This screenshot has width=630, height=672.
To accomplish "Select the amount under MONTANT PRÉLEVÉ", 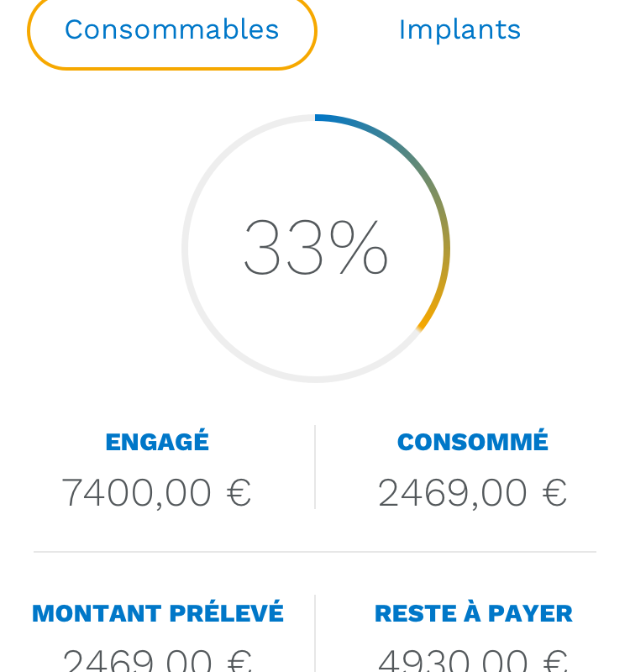I will (x=157, y=660).
